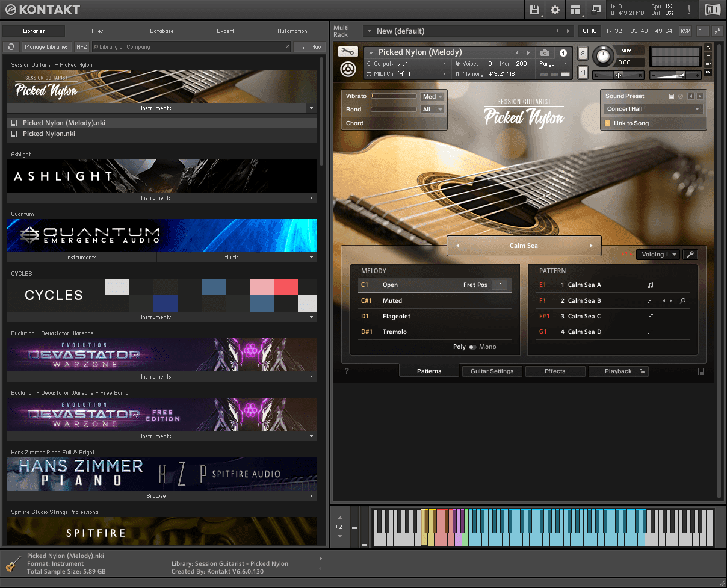Viewport: 727px width, 588px height.
Task: Solo the instrument with the S button
Action: coord(583,54)
